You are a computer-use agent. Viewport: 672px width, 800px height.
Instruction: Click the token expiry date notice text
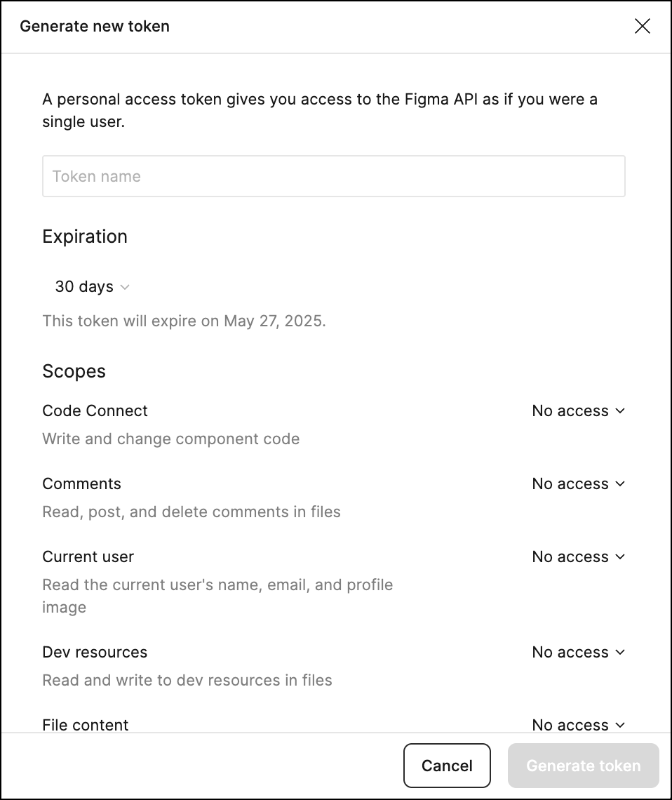coord(184,321)
